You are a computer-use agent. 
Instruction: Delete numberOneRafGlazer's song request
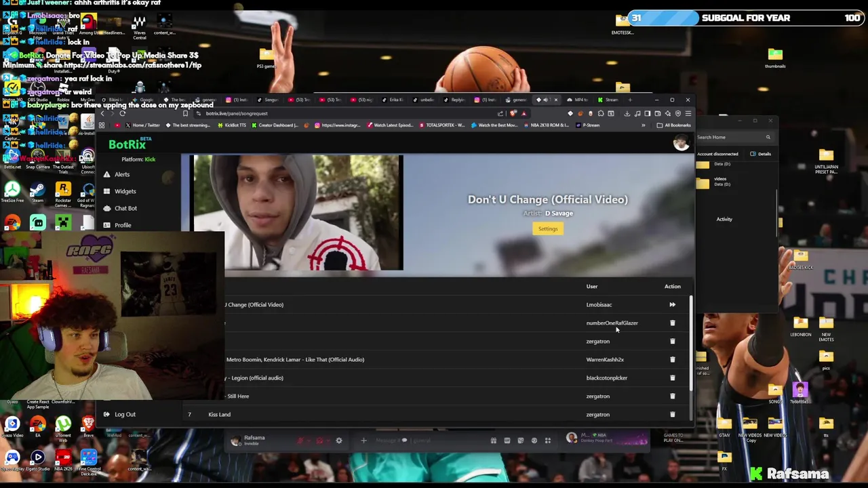672,323
